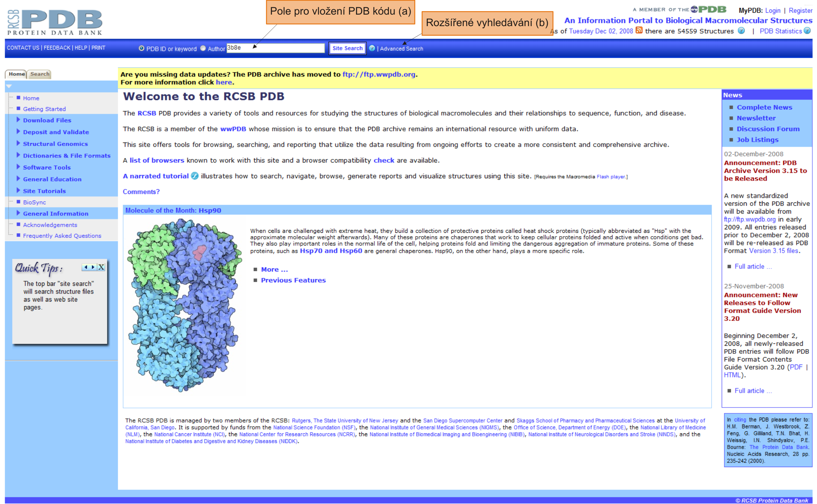
Task: Click help icon after '54559 Structures'
Action: pos(742,31)
